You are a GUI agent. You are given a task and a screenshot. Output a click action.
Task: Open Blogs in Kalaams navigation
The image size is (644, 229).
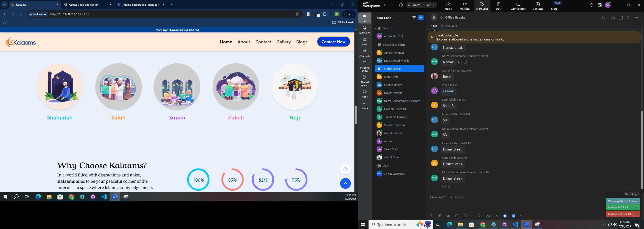click(302, 42)
